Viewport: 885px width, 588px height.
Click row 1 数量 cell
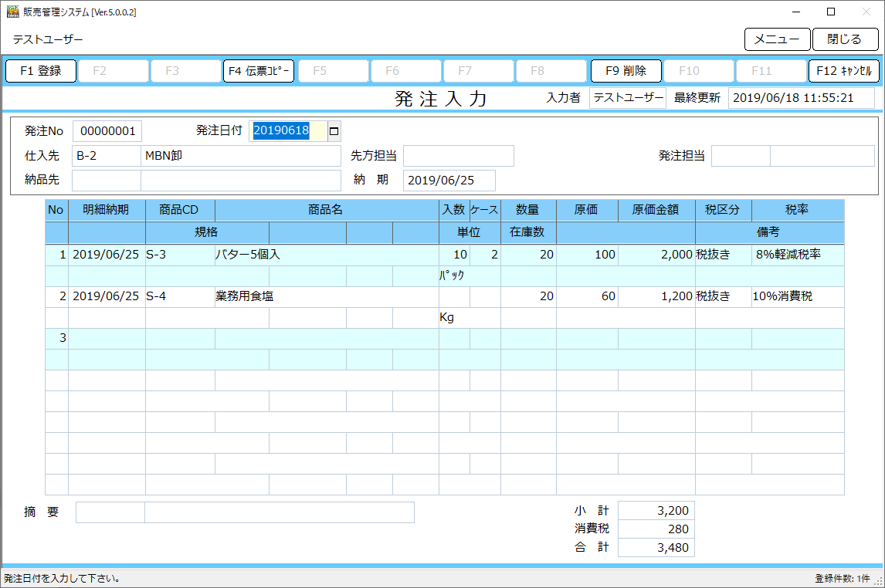(x=528, y=255)
